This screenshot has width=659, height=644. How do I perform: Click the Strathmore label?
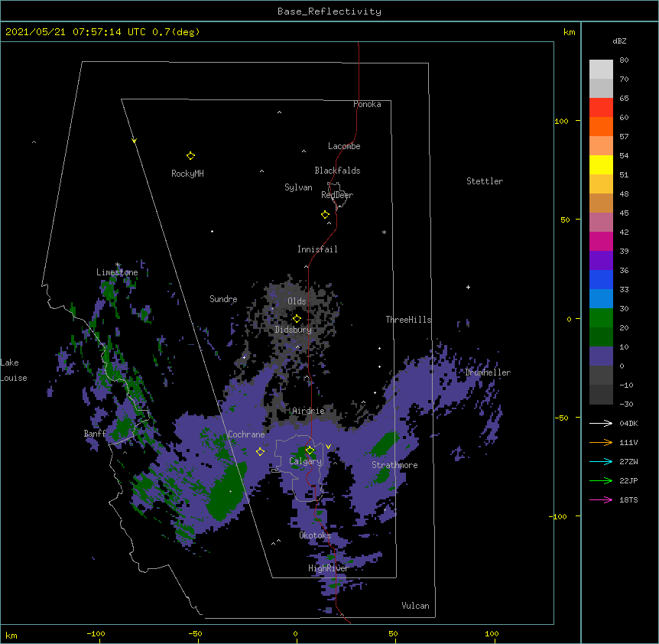tap(394, 465)
